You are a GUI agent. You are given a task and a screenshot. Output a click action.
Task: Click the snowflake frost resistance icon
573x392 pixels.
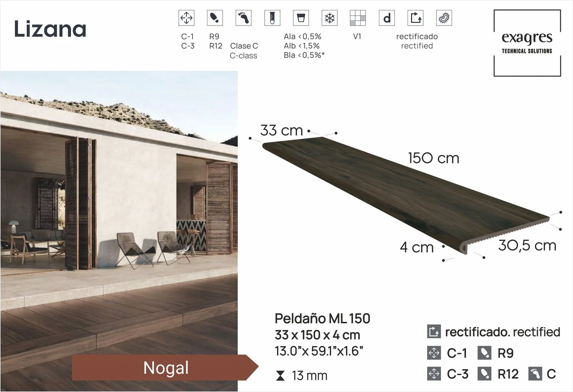click(329, 18)
